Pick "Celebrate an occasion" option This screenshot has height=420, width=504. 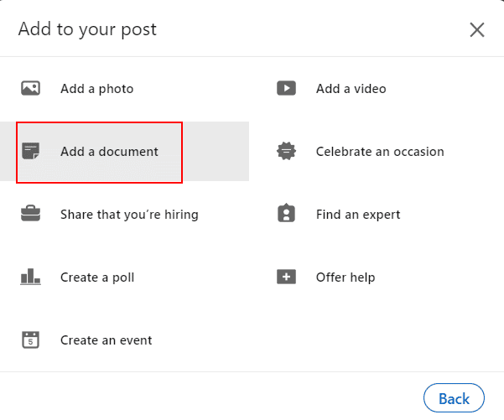(x=380, y=152)
